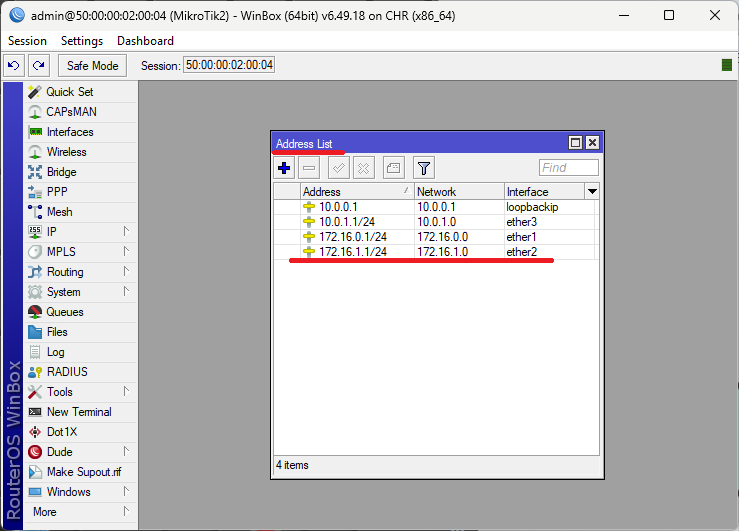
Task: Maximize the Address List inner window
Action: tap(575, 143)
